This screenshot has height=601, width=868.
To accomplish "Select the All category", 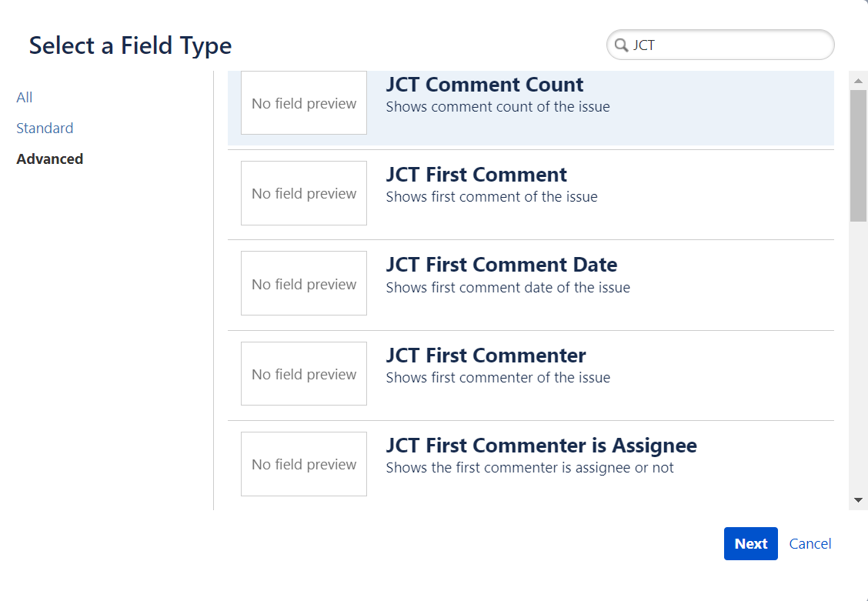I will coord(25,98).
